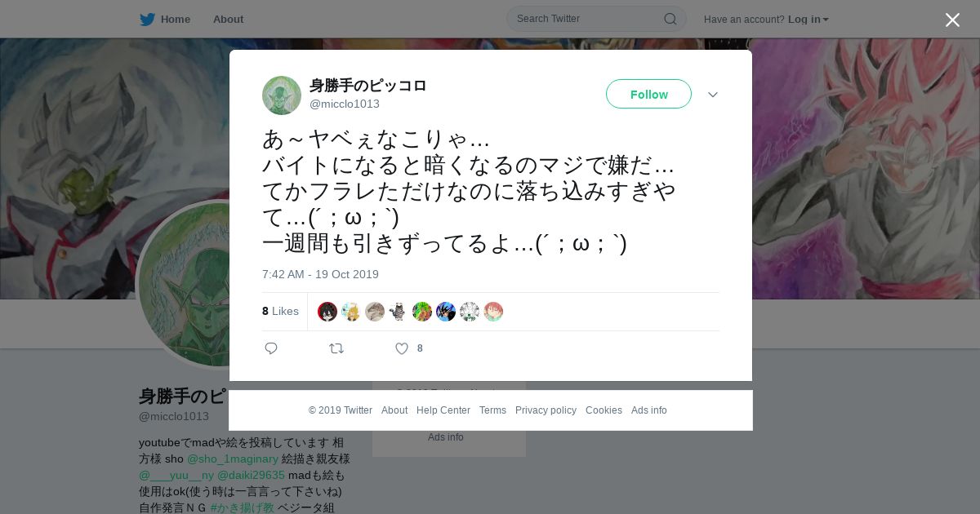980x514 pixels.
Task: Follow 身勝手のピッコロ account
Action: (x=648, y=94)
